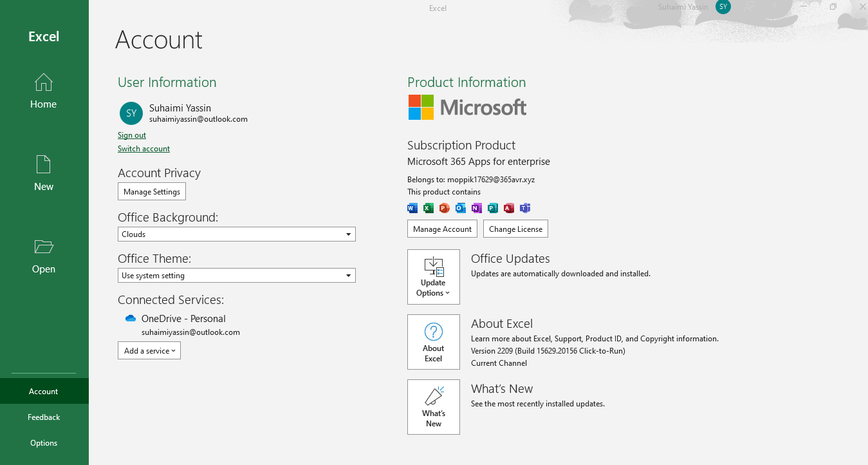Click the SY account avatar in title bar
Viewport: 868px width, 465px height.
pos(723,7)
